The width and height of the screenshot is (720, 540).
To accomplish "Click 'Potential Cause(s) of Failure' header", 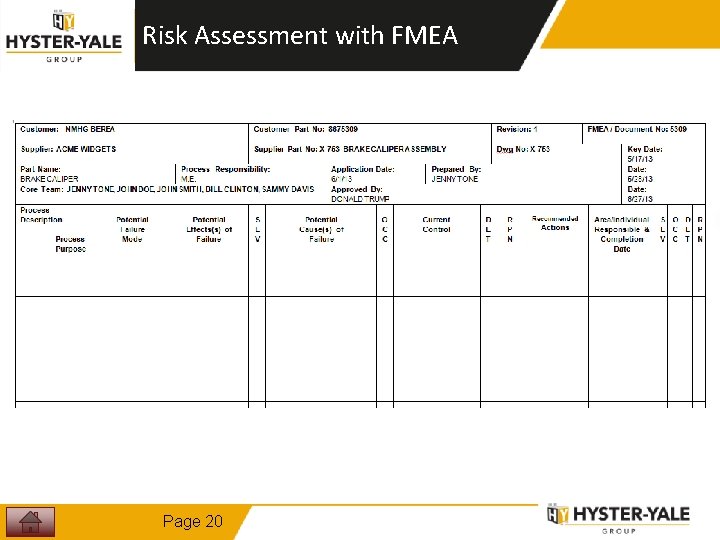I will pos(321,230).
